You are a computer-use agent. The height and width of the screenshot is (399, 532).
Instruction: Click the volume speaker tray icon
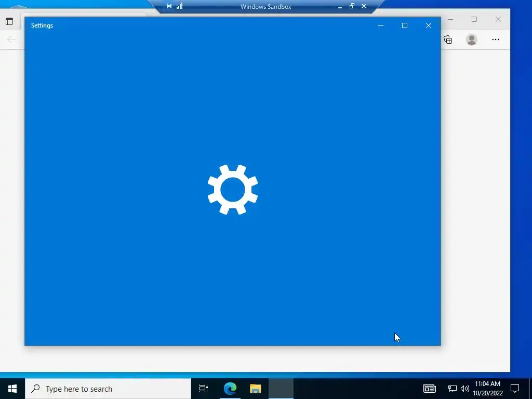pos(465,389)
